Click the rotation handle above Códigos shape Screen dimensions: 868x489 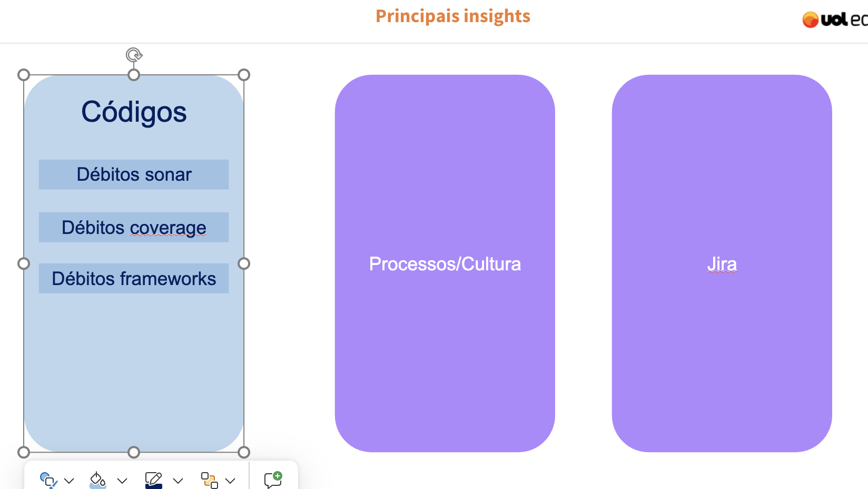coord(134,55)
